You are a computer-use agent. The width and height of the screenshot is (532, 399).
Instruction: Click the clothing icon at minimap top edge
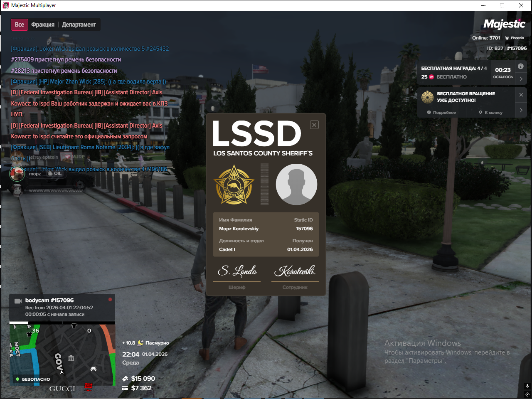coord(74,326)
